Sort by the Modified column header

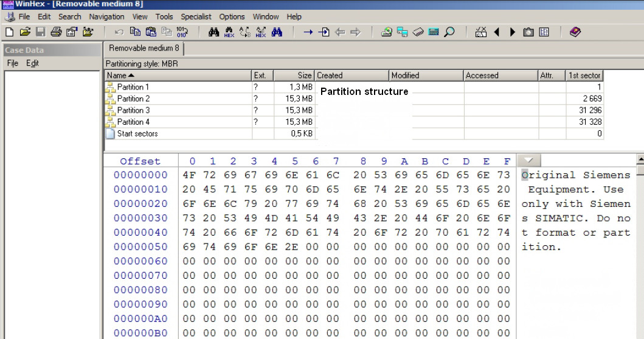pyautogui.click(x=426, y=75)
